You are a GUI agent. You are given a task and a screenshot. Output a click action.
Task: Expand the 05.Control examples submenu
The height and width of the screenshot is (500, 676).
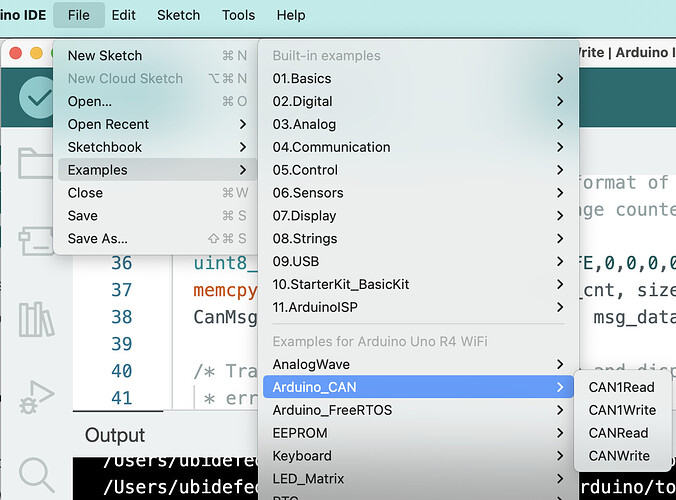418,170
